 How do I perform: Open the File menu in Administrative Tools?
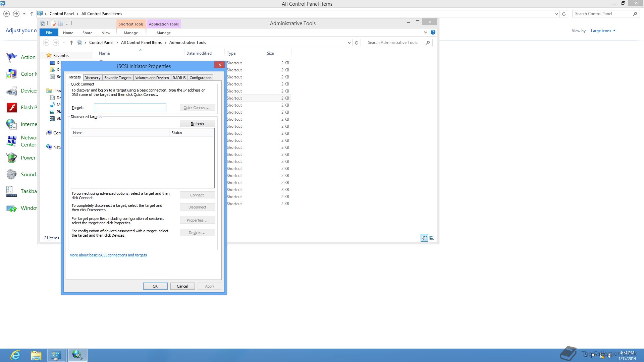pyautogui.click(x=49, y=33)
